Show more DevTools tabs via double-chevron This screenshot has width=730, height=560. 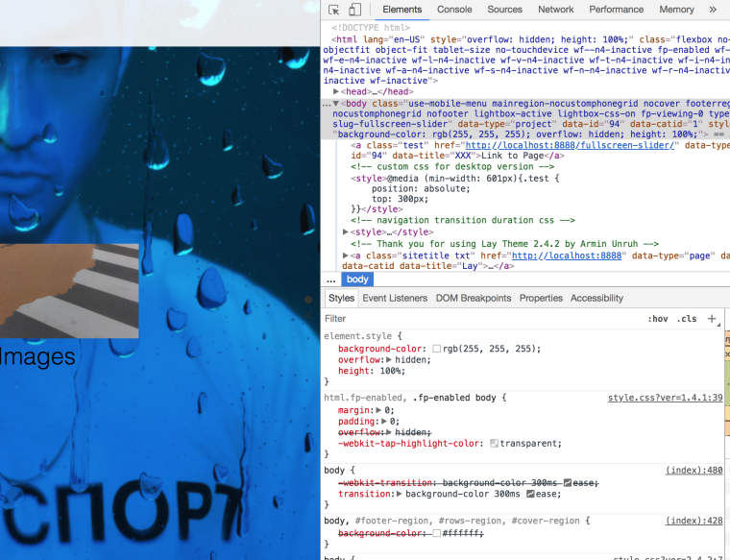pyautogui.click(x=713, y=10)
